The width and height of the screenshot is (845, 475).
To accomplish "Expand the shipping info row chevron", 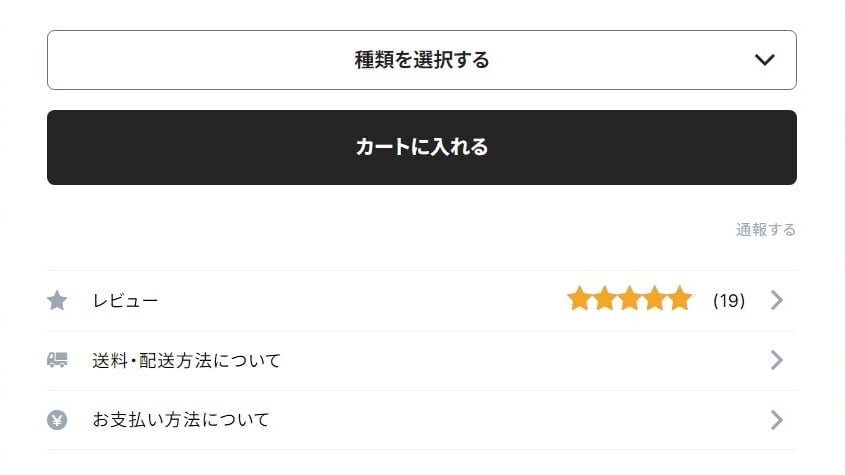I will click(777, 360).
